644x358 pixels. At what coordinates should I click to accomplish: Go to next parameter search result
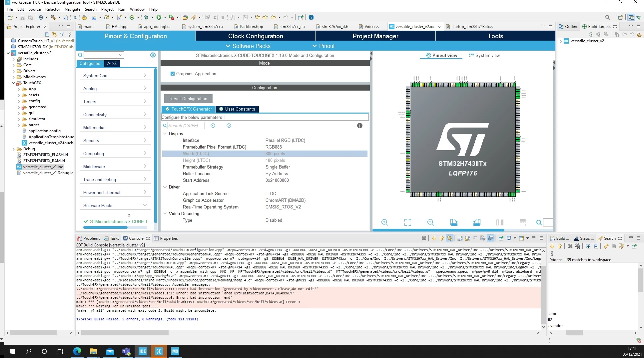point(229,126)
